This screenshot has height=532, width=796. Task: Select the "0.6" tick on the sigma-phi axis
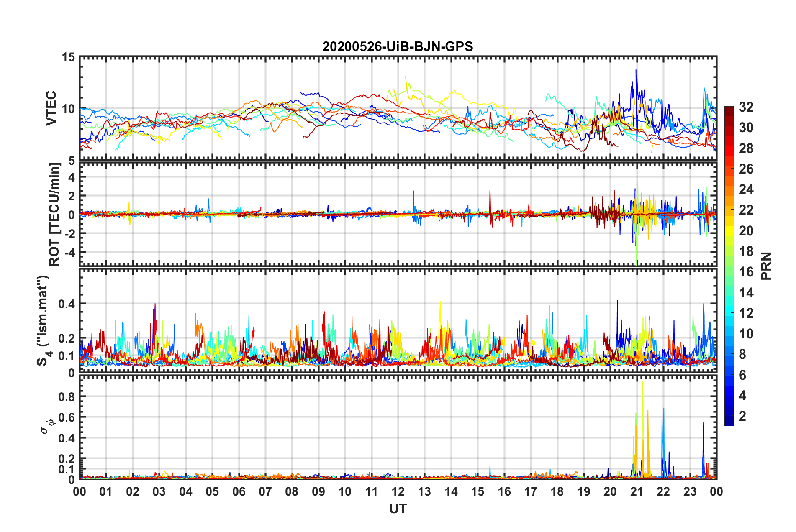point(67,417)
